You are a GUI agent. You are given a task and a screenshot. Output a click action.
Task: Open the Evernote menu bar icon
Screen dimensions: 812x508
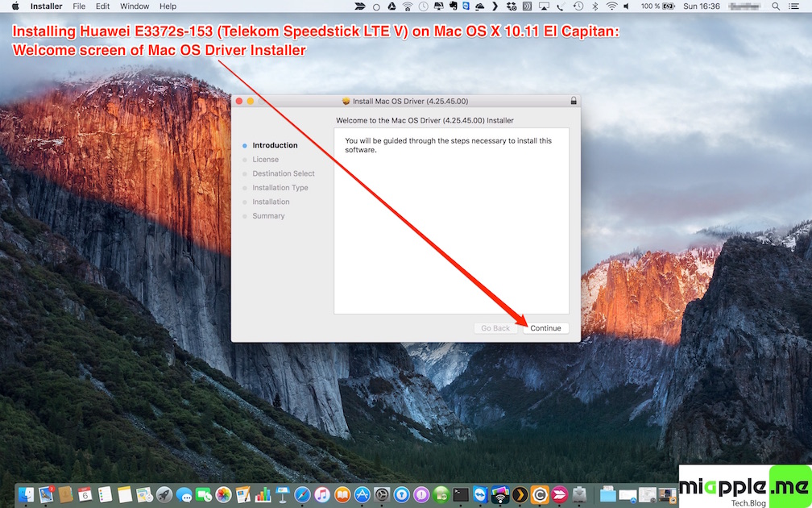click(x=454, y=6)
